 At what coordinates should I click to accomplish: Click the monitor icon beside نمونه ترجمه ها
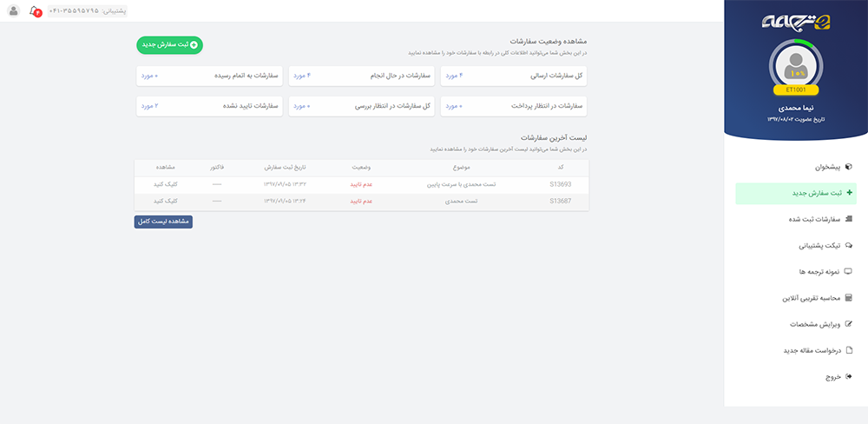(849, 272)
